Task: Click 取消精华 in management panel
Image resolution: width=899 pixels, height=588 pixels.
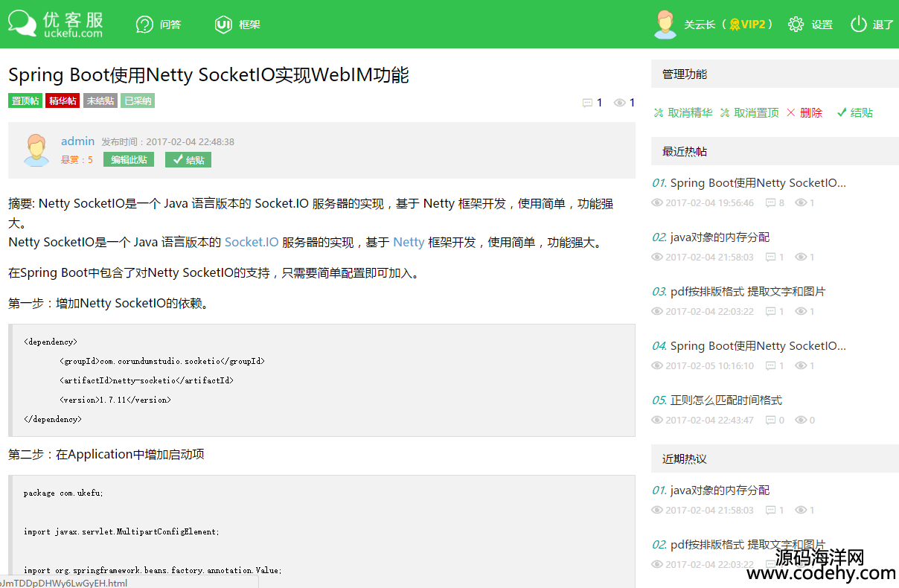Action: 690,113
